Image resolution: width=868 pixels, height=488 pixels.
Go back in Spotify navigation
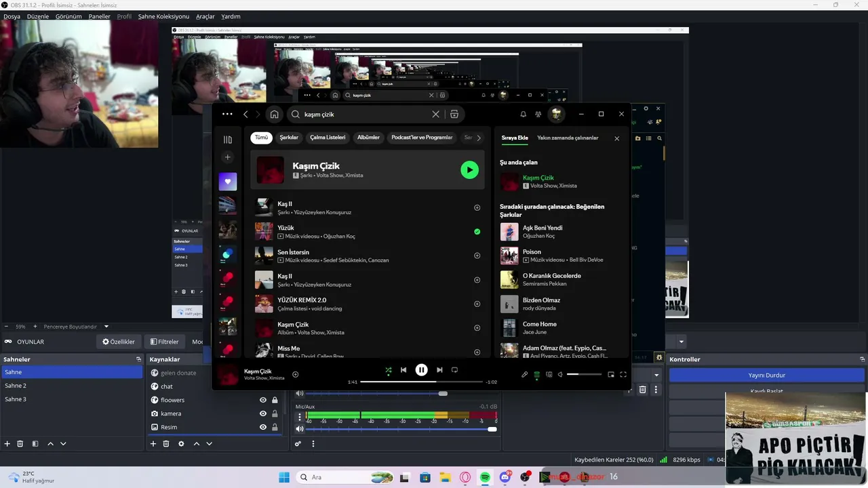tap(245, 115)
